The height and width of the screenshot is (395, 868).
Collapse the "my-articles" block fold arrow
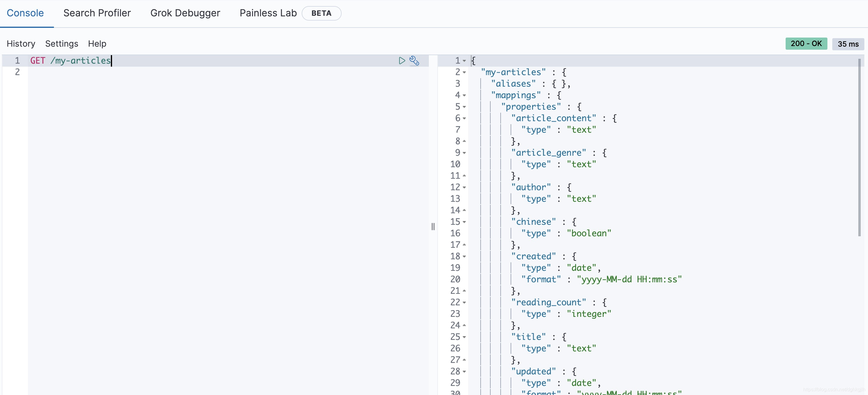point(464,72)
